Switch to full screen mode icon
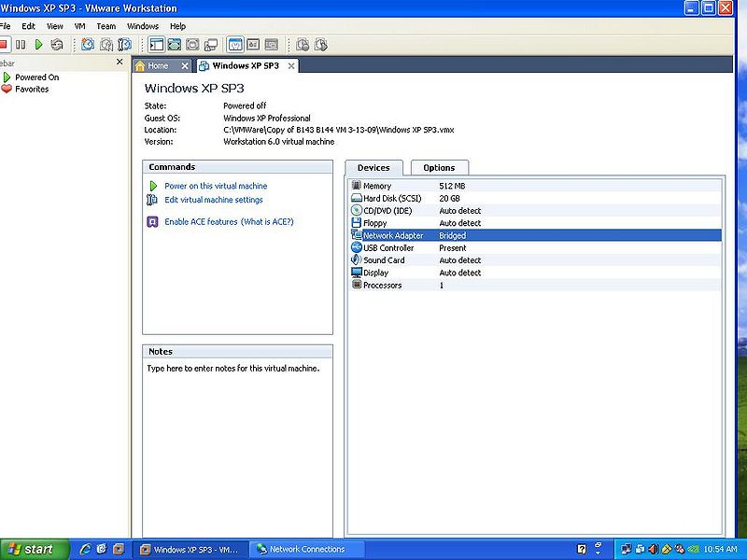 (175, 45)
